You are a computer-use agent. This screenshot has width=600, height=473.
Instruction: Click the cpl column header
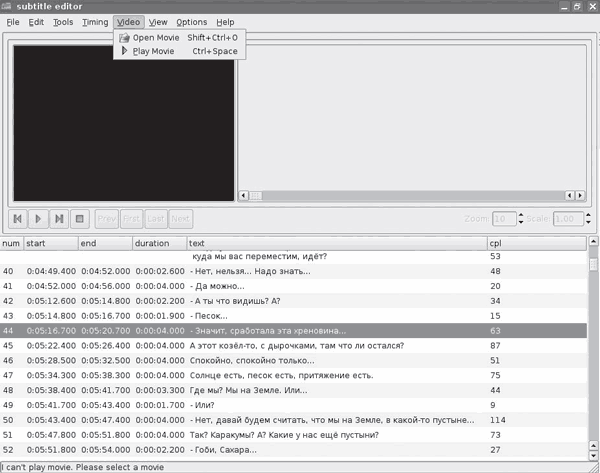[534, 243]
